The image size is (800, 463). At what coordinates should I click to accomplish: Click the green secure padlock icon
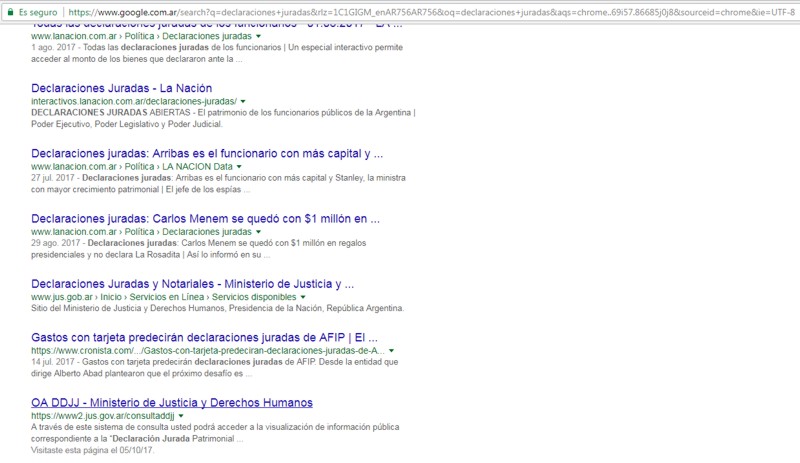10,12
